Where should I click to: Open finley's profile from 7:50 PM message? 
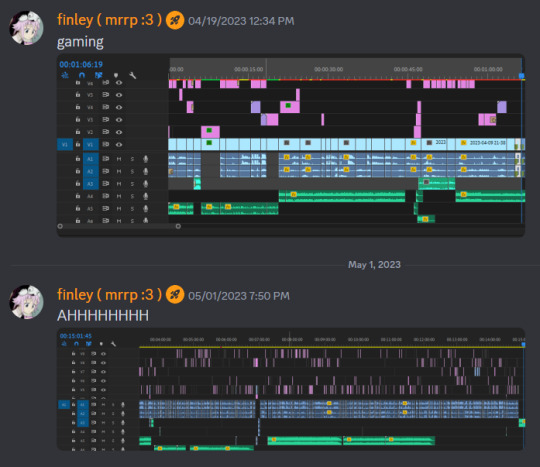pyautogui.click(x=109, y=295)
